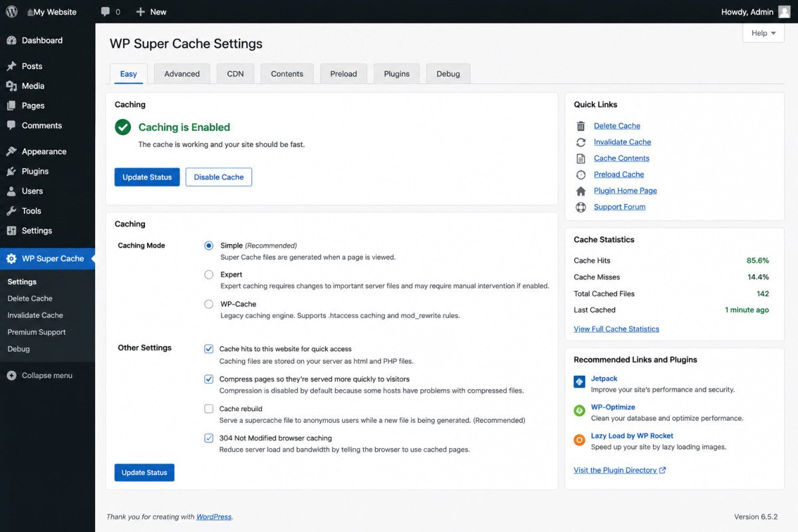Switch to the CDN tab
Image resolution: width=798 pixels, height=532 pixels.
pyautogui.click(x=235, y=74)
